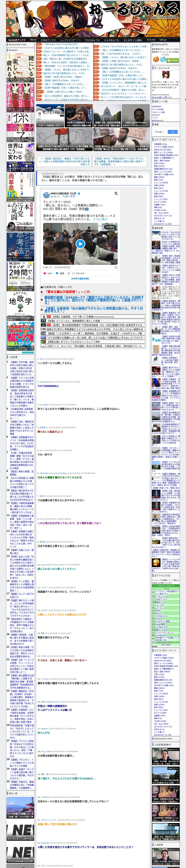Click comment text シンガポールで火葬してるやん
The image size is (186, 868).
(x=55, y=363)
